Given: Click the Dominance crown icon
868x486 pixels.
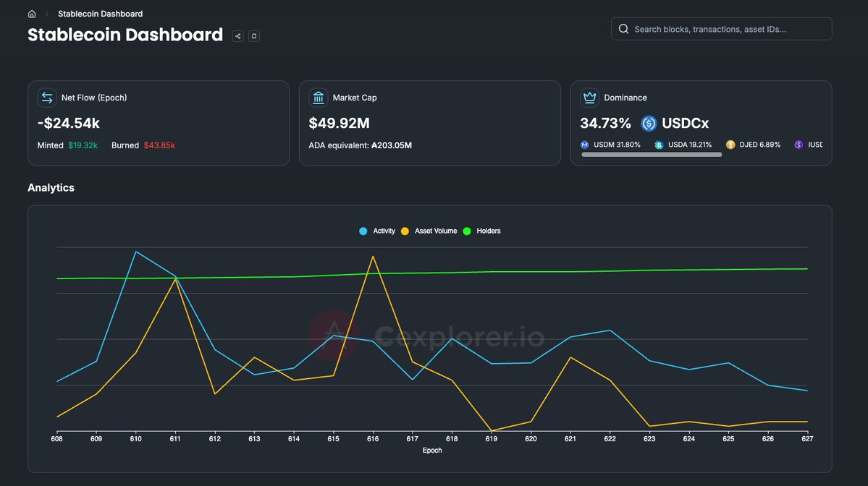Looking at the screenshot, I should (589, 98).
